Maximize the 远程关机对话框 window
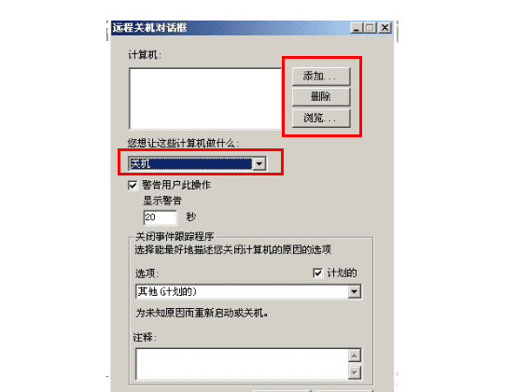Screen dimensions: 532x392 point(370,28)
